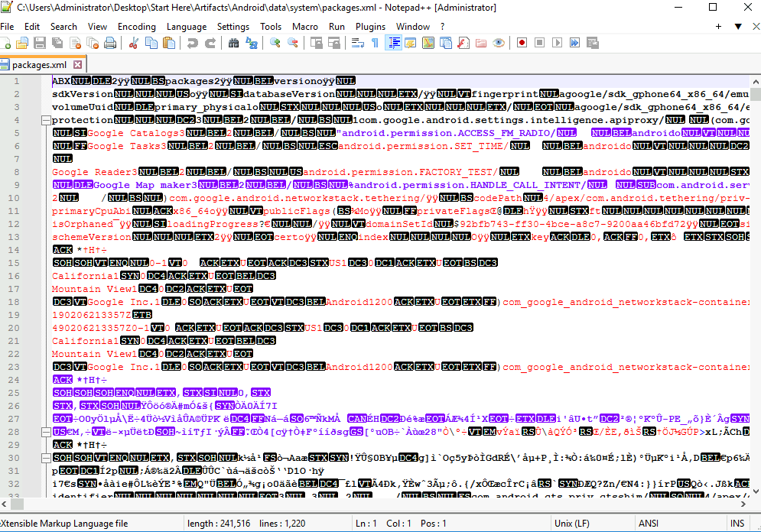Zoom out with the magnifier minus icon
Viewport: 761px width, 532px height.
[293, 43]
